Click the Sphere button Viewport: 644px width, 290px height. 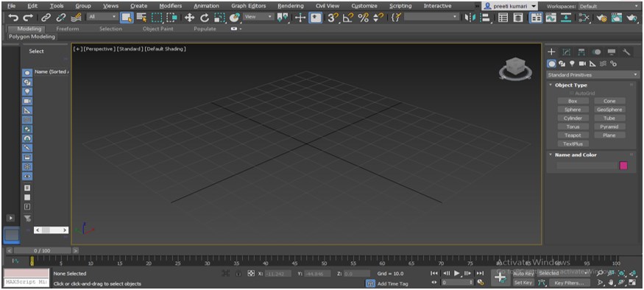click(573, 110)
